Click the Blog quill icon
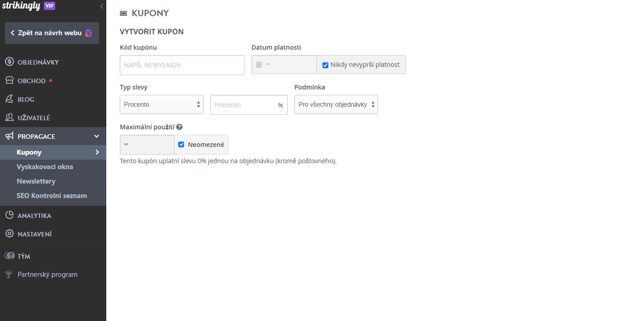Viewport: 644px width, 321px height. tap(9, 99)
